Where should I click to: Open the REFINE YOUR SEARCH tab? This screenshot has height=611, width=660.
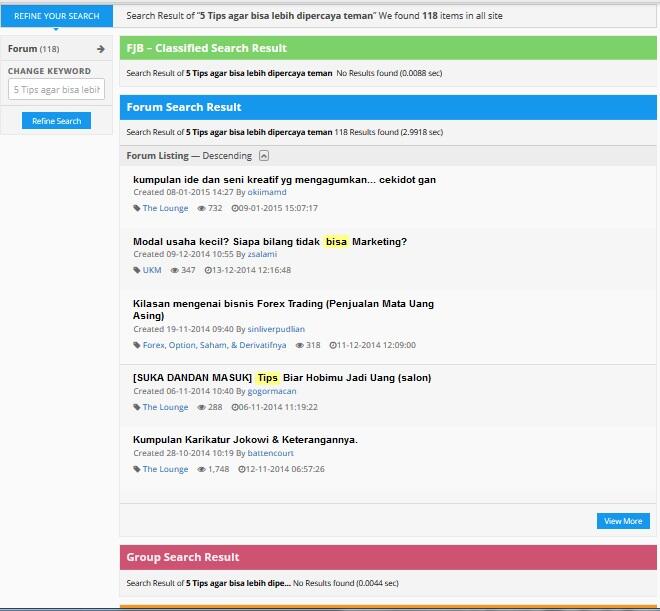click(x=56, y=16)
